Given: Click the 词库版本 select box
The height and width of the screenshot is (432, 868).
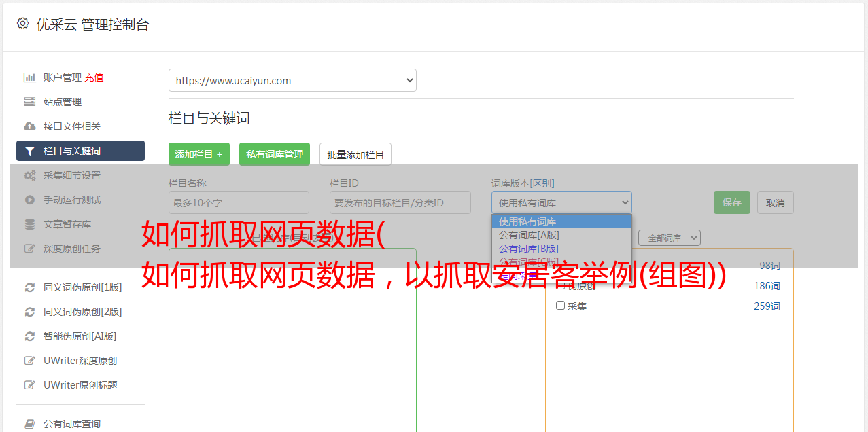Looking at the screenshot, I should click(x=561, y=202).
